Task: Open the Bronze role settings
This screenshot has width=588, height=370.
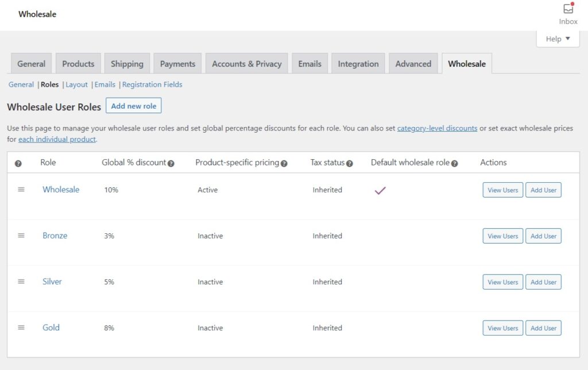Action: click(55, 236)
